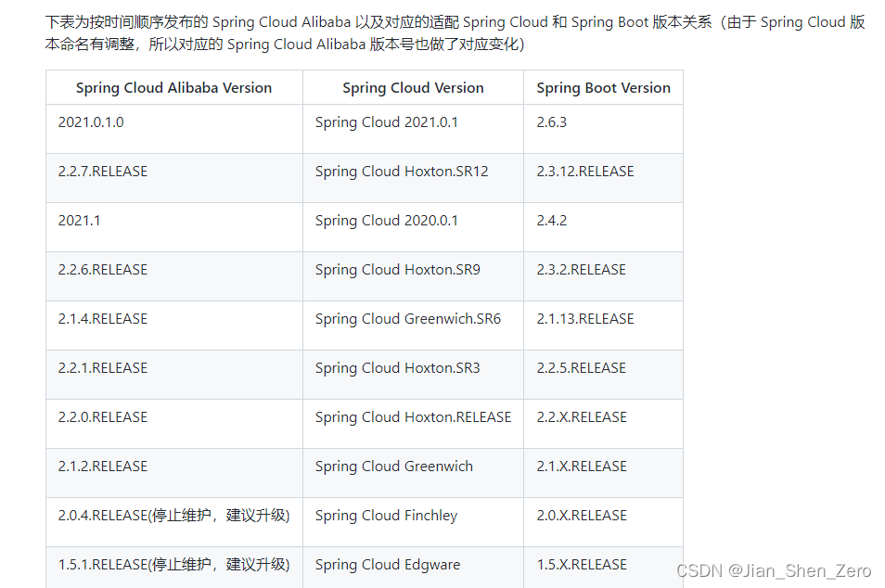Viewport: 885px width, 588px height.
Task: Select the 'Spring Cloud Hoxton.SR9' cell
Action: tap(413, 276)
